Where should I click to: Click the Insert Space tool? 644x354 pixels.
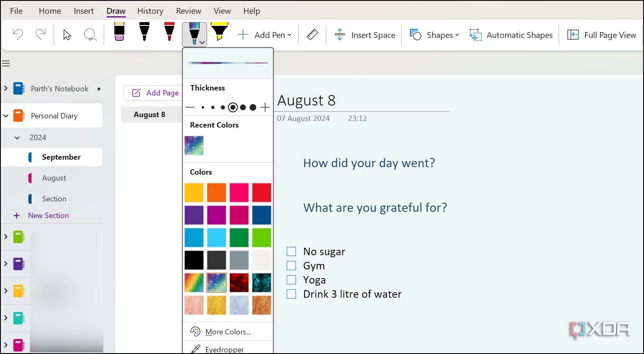tap(365, 35)
